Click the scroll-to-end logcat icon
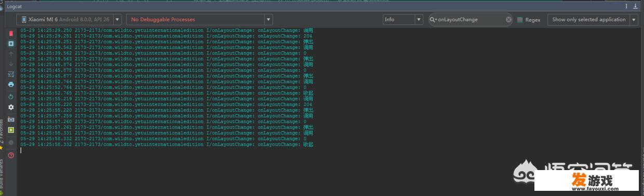644x196 pixels. pos(11,44)
